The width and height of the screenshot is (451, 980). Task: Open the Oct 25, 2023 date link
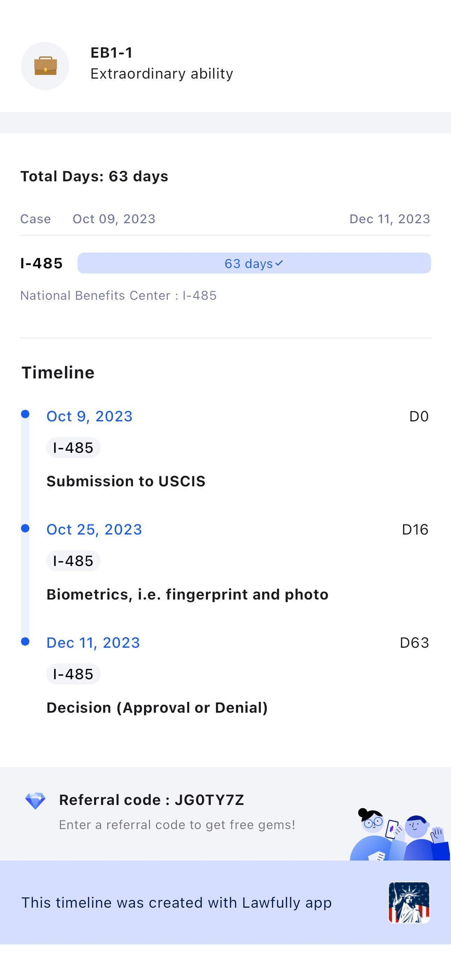pyautogui.click(x=94, y=530)
